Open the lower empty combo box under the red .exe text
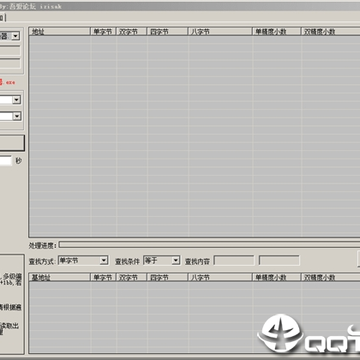360x360 pixels. (10, 116)
